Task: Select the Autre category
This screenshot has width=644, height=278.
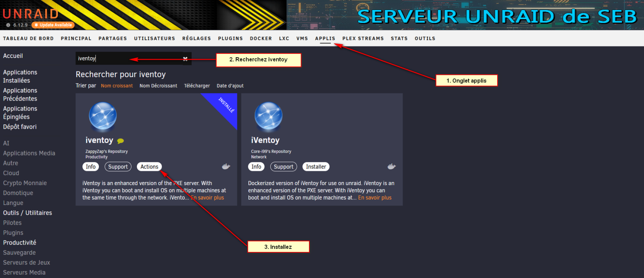Action: coord(11,163)
